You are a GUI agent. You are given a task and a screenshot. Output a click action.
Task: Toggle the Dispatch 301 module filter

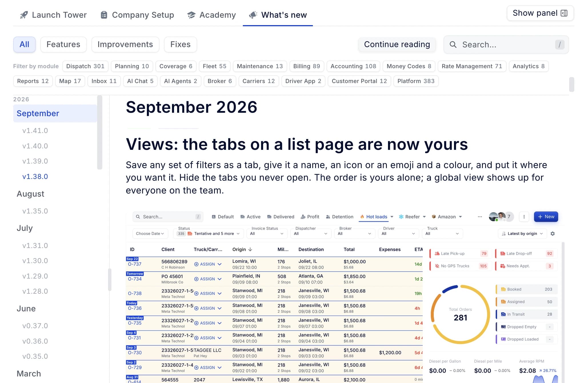pos(85,66)
